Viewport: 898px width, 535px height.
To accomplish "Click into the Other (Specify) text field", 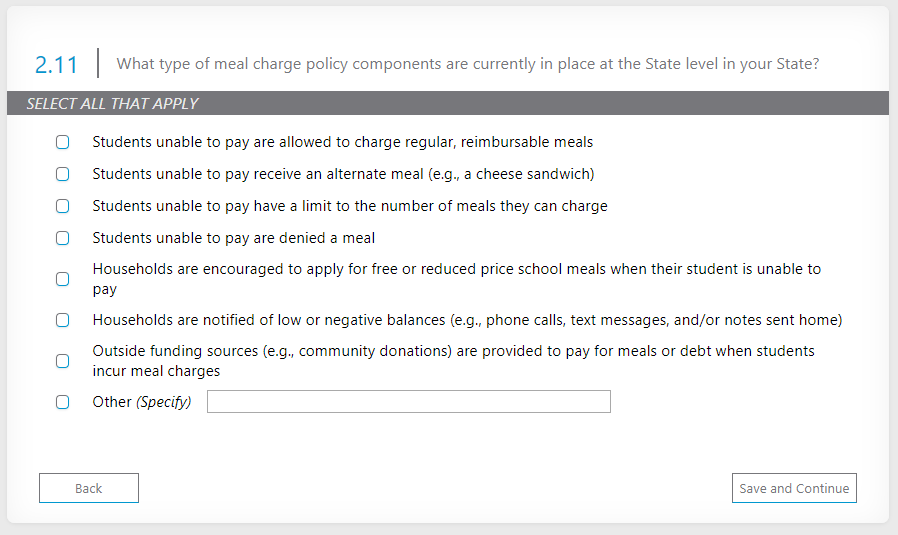I will tap(408, 402).
